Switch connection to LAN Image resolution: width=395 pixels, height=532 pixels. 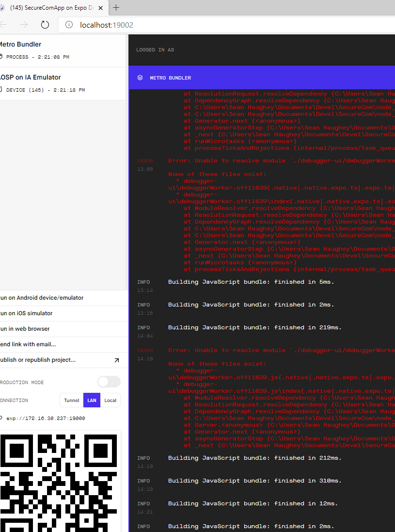click(92, 400)
